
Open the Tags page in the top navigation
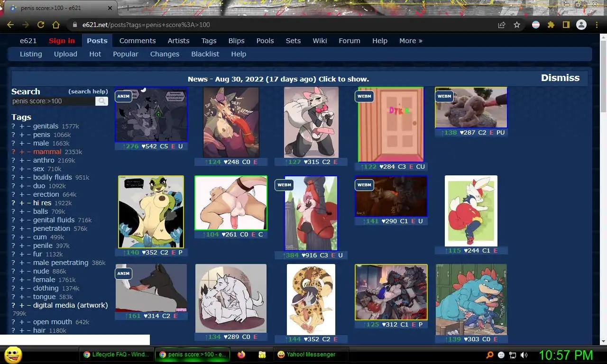(209, 41)
